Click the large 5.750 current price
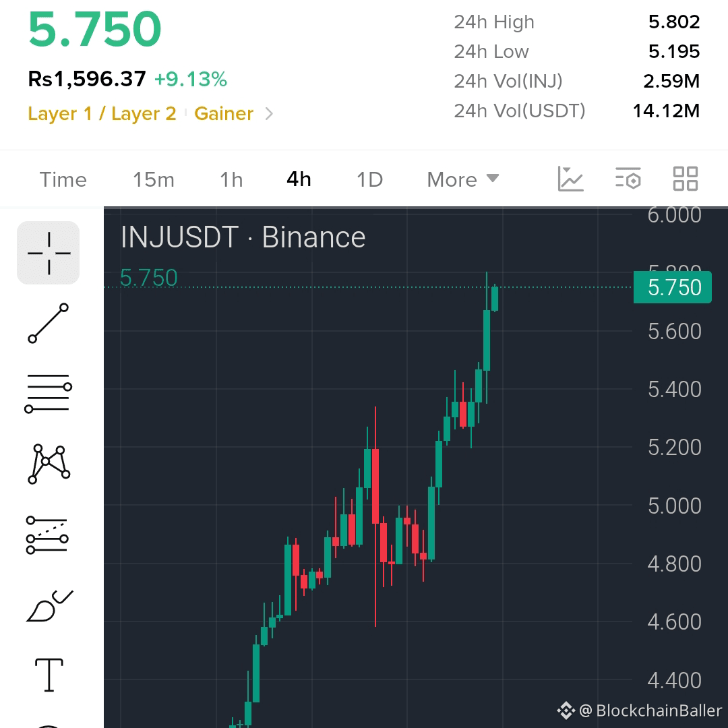The height and width of the screenshot is (728, 728). [95, 29]
